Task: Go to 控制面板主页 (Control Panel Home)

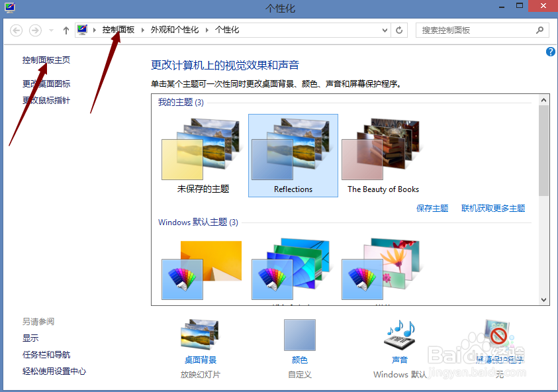Action: point(45,59)
